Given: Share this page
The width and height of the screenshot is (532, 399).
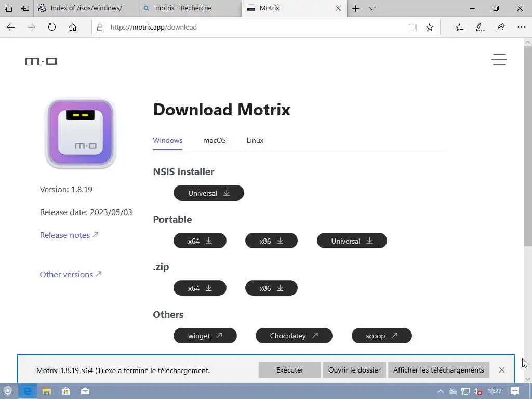Looking at the screenshot, I should click(x=500, y=27).
